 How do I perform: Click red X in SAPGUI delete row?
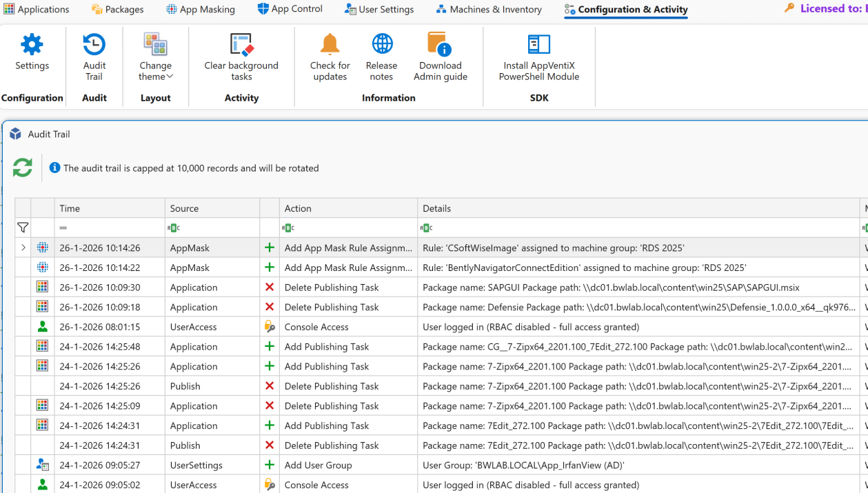pyautogui.click(x=270, y=287)
